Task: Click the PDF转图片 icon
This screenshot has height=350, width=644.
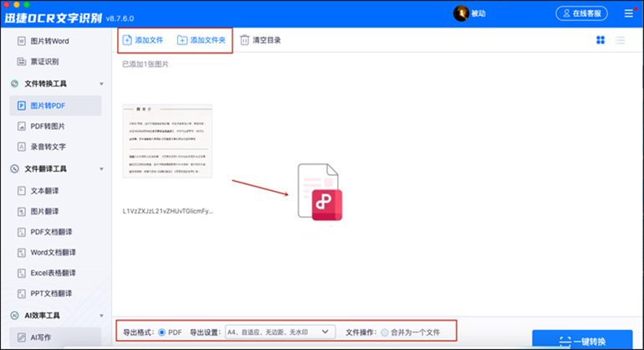Action: point(22,126)
